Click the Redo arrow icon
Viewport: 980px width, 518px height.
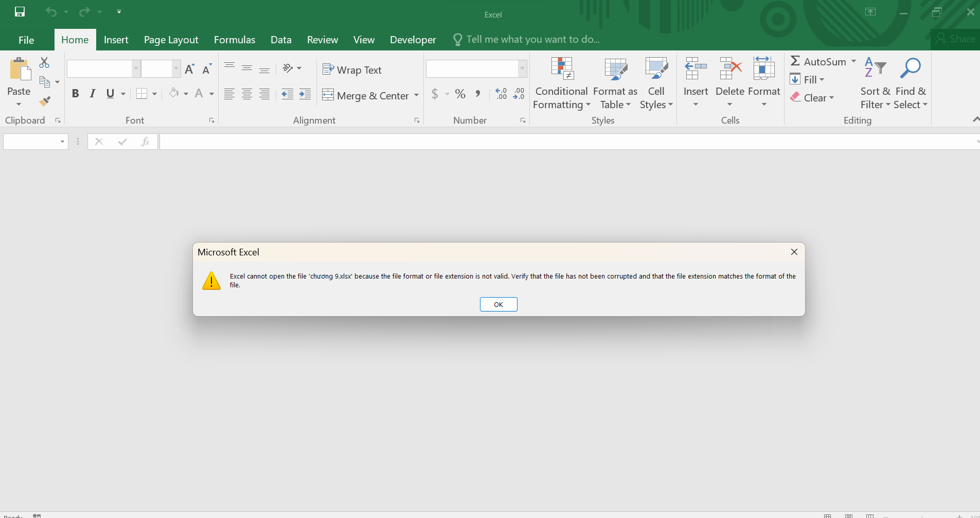pyautogui.click(x=84, y=11)
